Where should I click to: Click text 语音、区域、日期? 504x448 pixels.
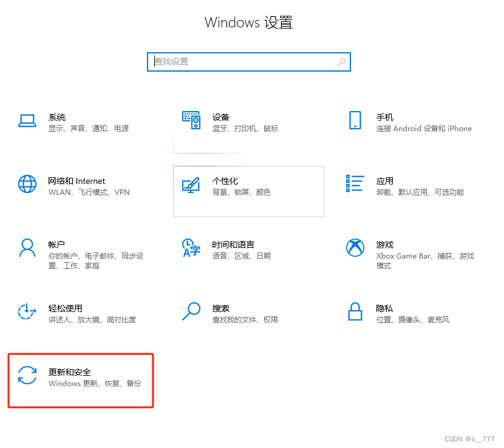click(x=242, y=256)
